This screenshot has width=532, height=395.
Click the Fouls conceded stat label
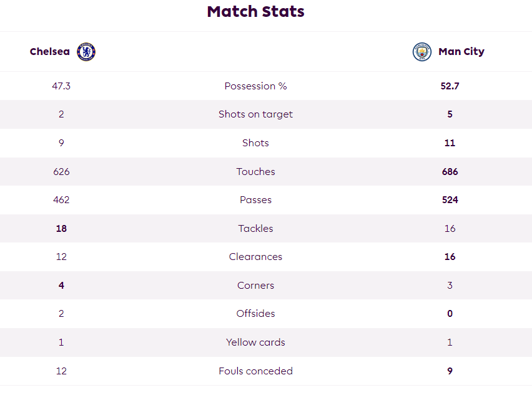pos(256,371)
